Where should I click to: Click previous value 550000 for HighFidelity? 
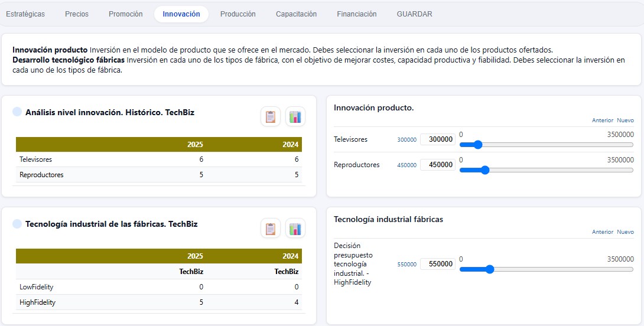point(406,265)
